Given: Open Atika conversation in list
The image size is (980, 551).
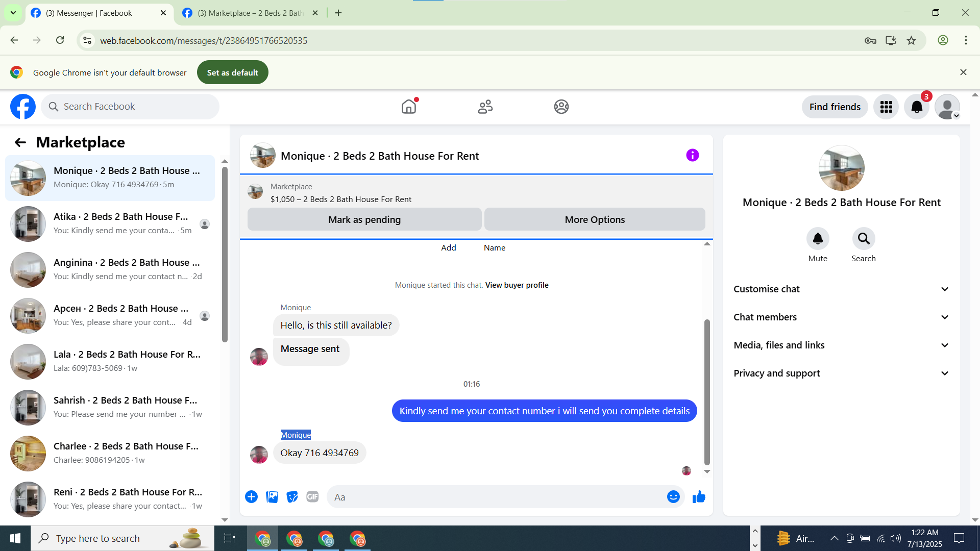Looking at the screenshot, I should tap(122, 223).
